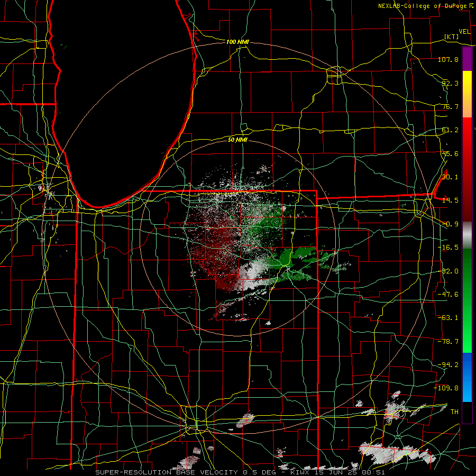Pick the blue segment of the color bar

[467, 377]
